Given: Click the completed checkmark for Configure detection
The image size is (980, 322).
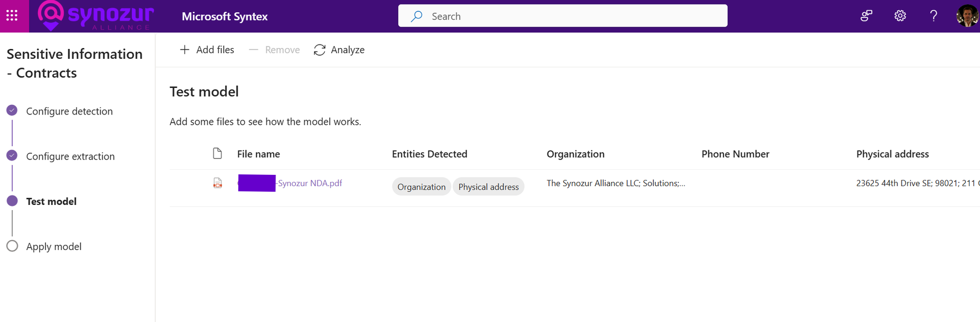Looking at the screenshot, I should coord(12,110).
